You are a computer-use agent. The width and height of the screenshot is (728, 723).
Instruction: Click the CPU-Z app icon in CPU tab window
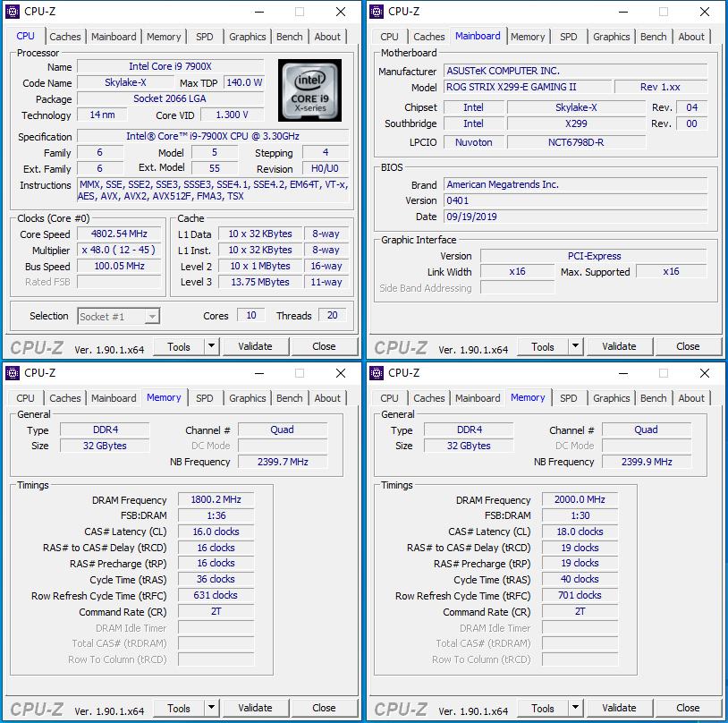(x=12, y=12)
